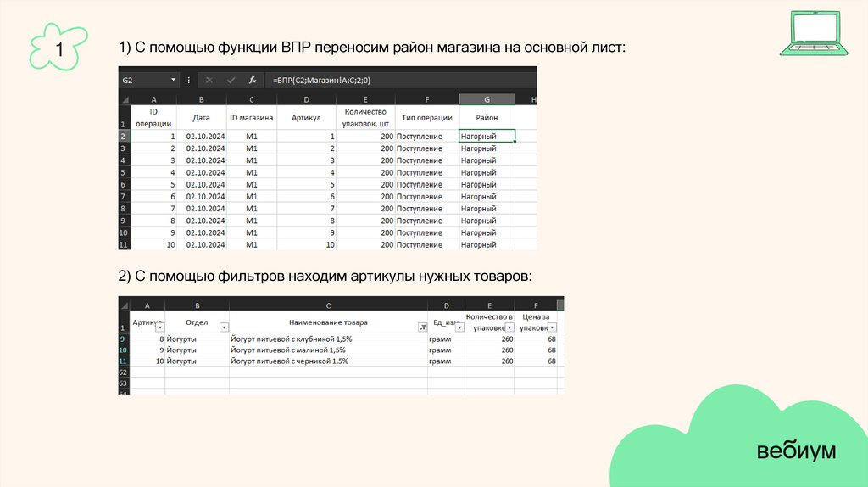Open the Name Box dropdown arrow
This screenshot has height=487, width=868.
click(x=173, y=80)
